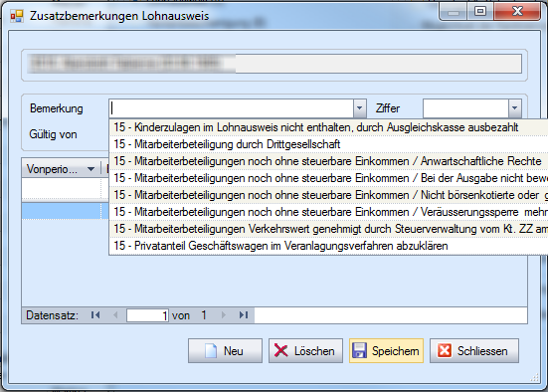Click the window resize grip corner

pyautogui.click(x=535, y=377)
